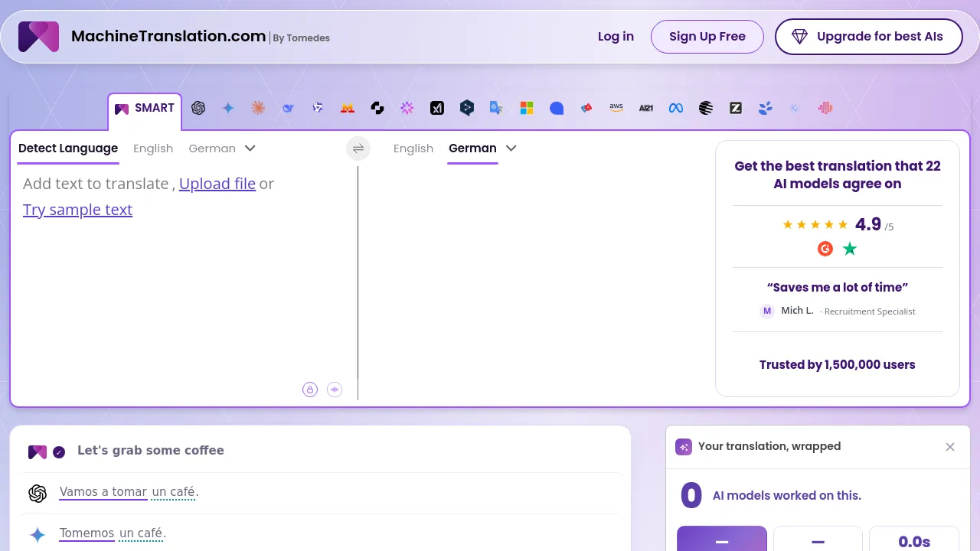The height and width of the screenshot is (551, 980).
Task: Choose the Google Translate engine icon
Action: (x=497, y=108)
